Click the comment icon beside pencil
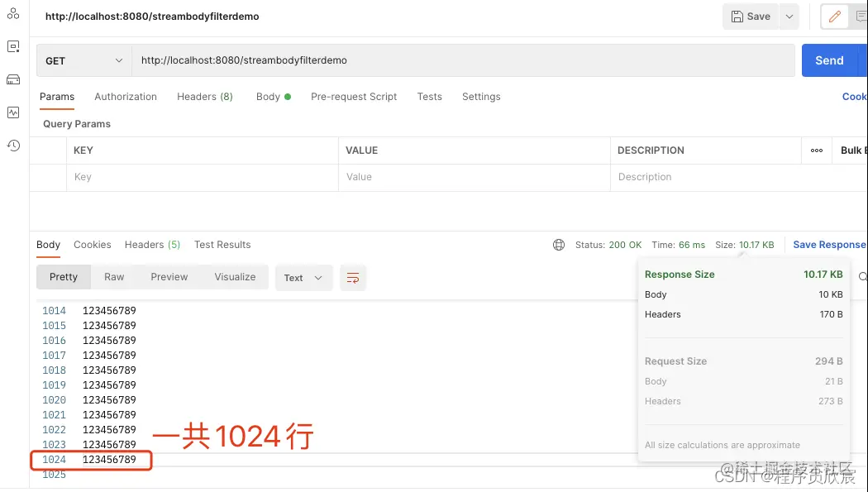The width and height of the screenshot is (868, 492). coord(861,17)
